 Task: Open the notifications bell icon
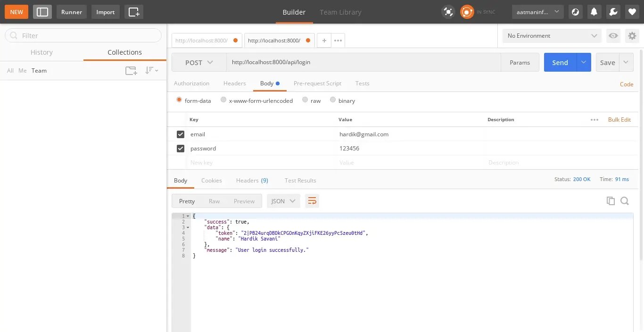point(594,12)
